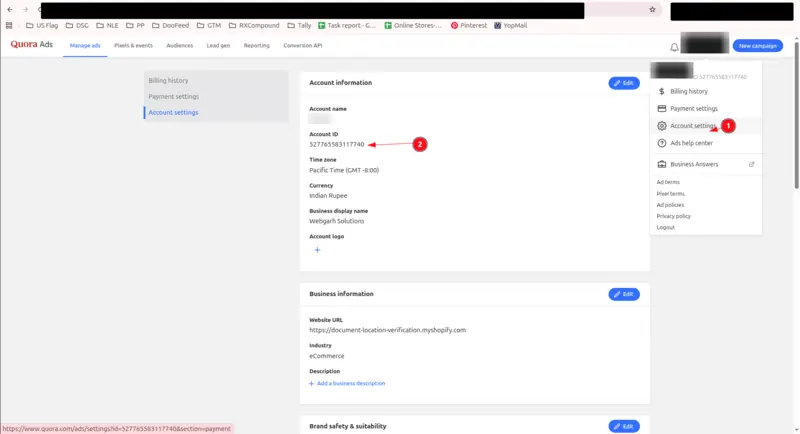
Task: Click the Payment settings card icon
Action: 662,109
